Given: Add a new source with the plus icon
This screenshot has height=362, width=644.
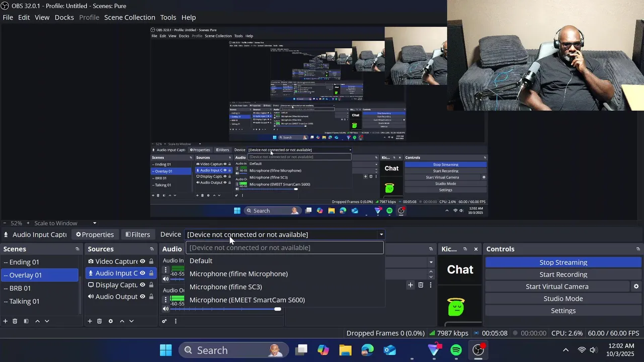Looking at the screenshot, I should pyautogui.click(x=90, y=321).
